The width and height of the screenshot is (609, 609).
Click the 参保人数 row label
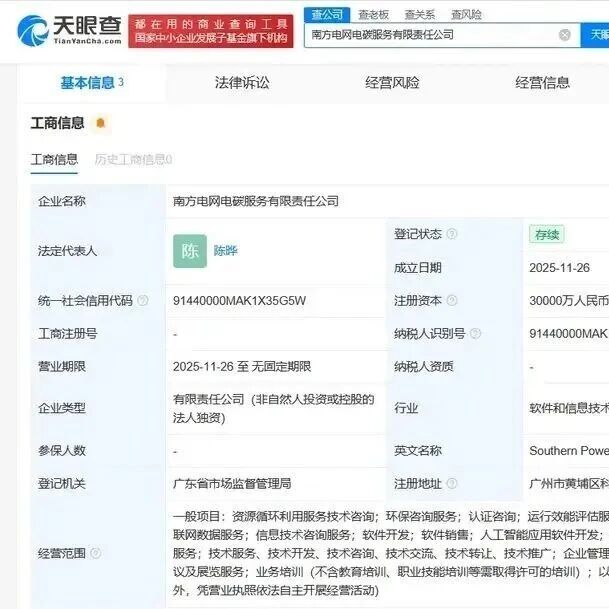(62, 451)
